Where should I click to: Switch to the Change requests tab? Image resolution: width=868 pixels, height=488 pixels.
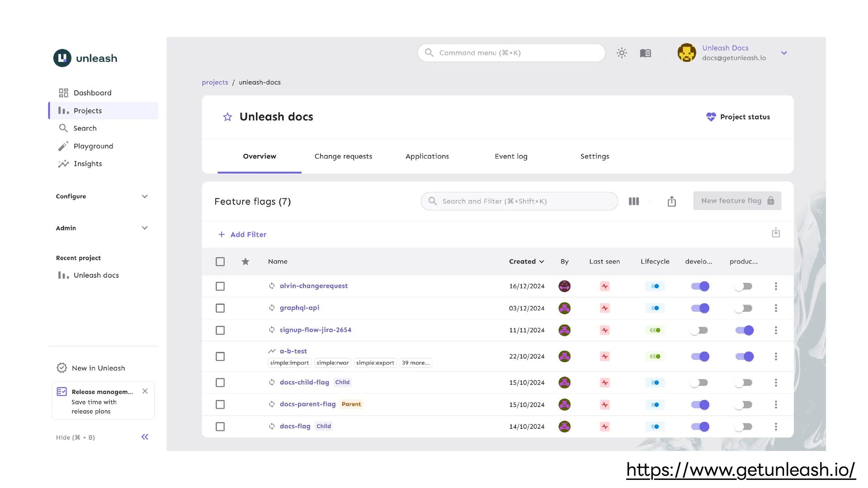343,156
